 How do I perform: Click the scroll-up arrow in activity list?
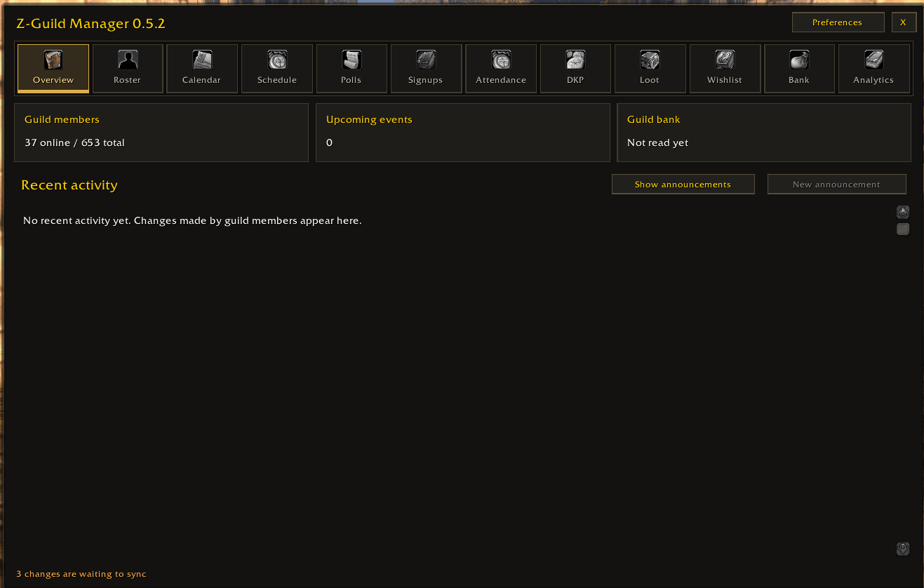(903, 212)
